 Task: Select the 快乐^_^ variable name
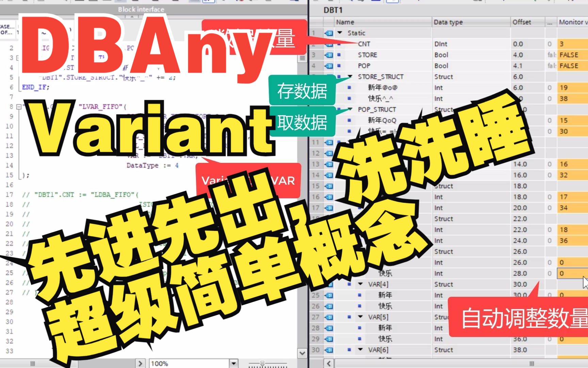[x=380, y=98]
